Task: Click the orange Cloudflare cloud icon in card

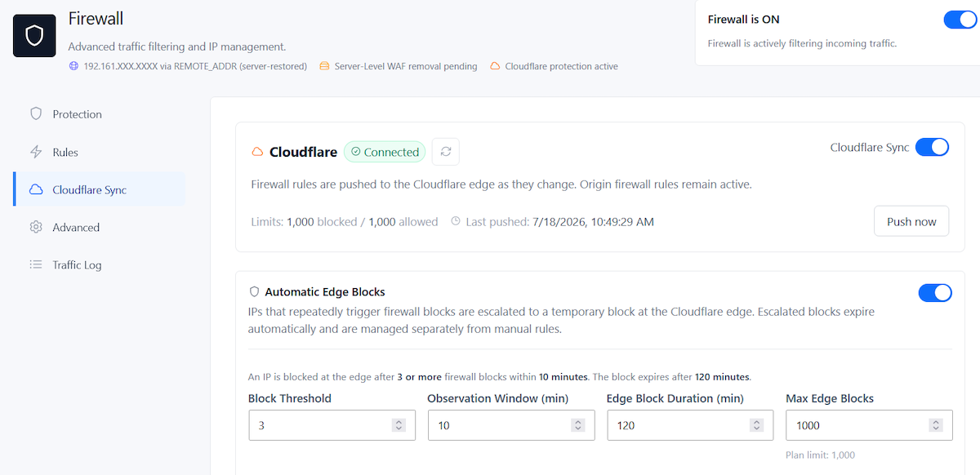Action: point(257,152)
